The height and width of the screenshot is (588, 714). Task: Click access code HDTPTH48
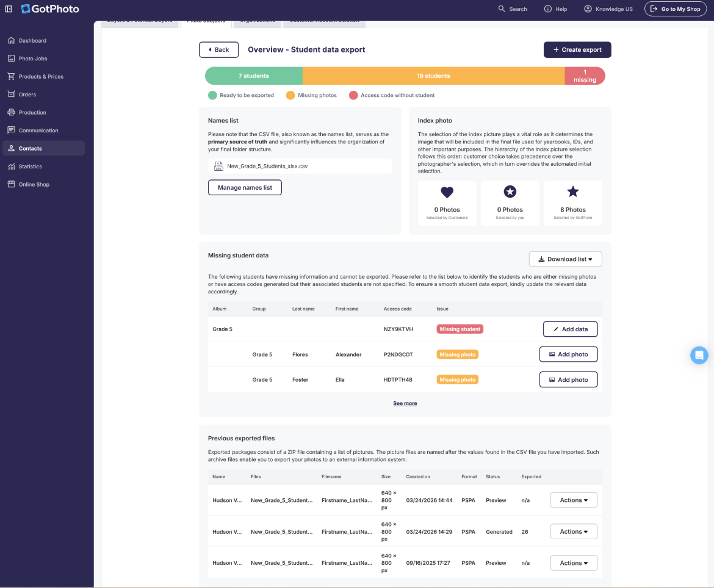397,379
